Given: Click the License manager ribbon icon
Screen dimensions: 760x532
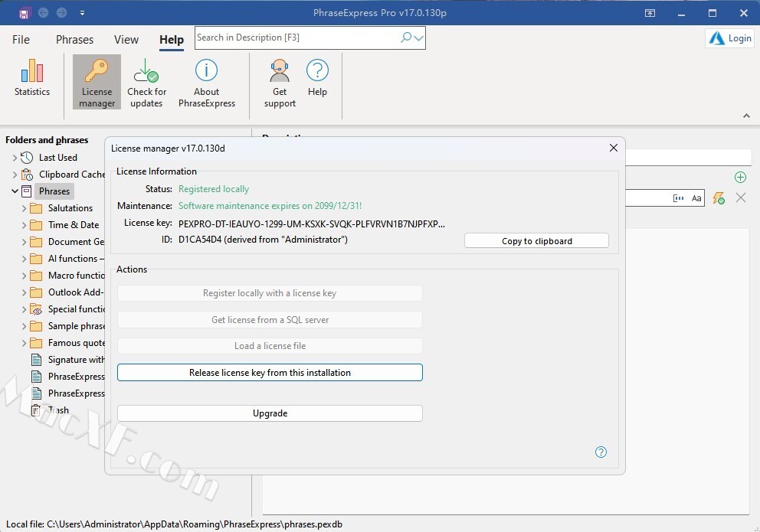Looking at the screenshot, I should [97, 81].
